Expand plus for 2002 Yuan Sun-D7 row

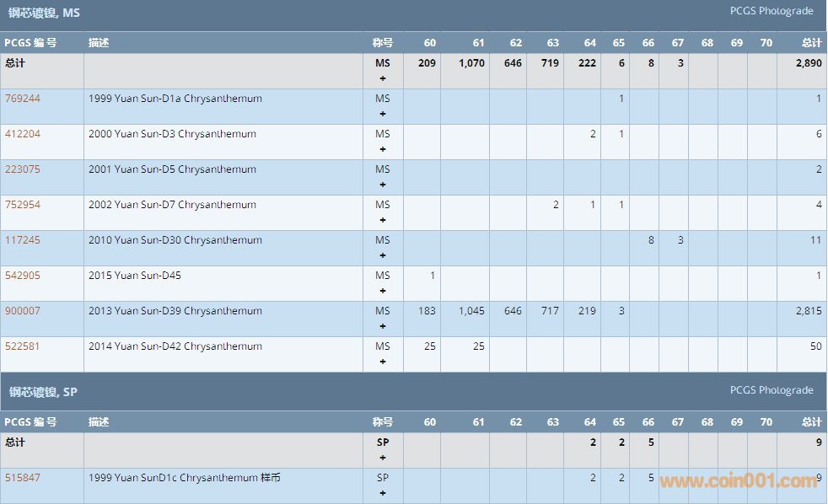coord(383,220)
